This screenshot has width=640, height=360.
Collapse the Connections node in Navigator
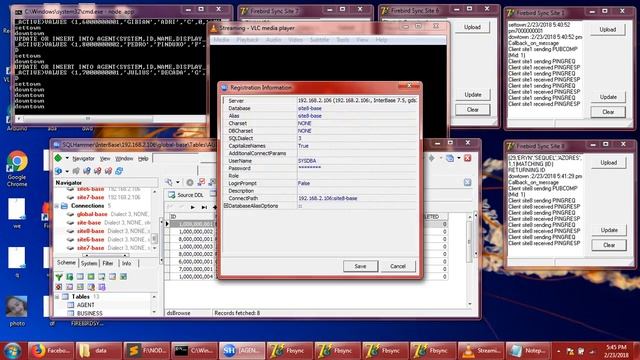[x=57, y=206]
